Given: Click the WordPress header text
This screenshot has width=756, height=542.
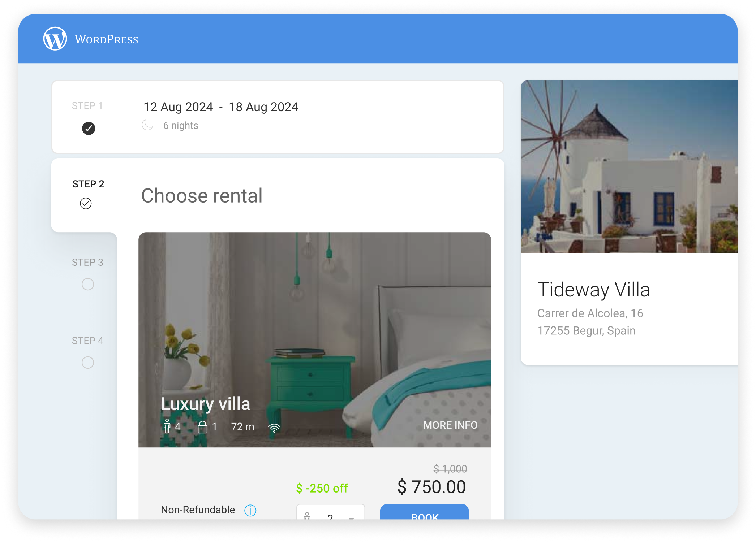Looking at the screenshot, I should tap(107, 39).
